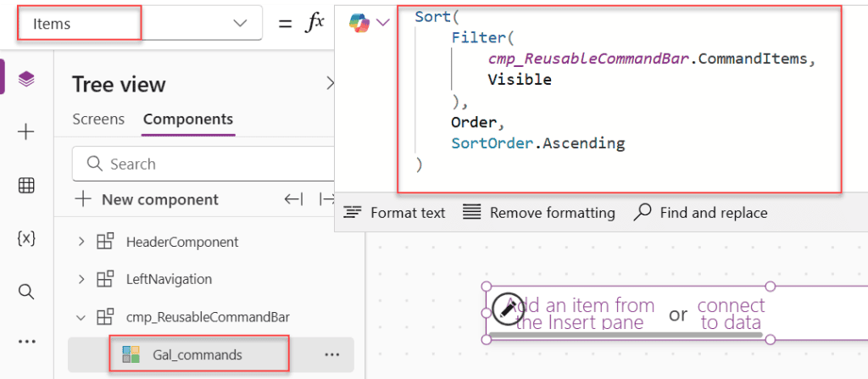Open the Tree view layers icon
This screenshot has height=379, width=868.
(26, 79)
